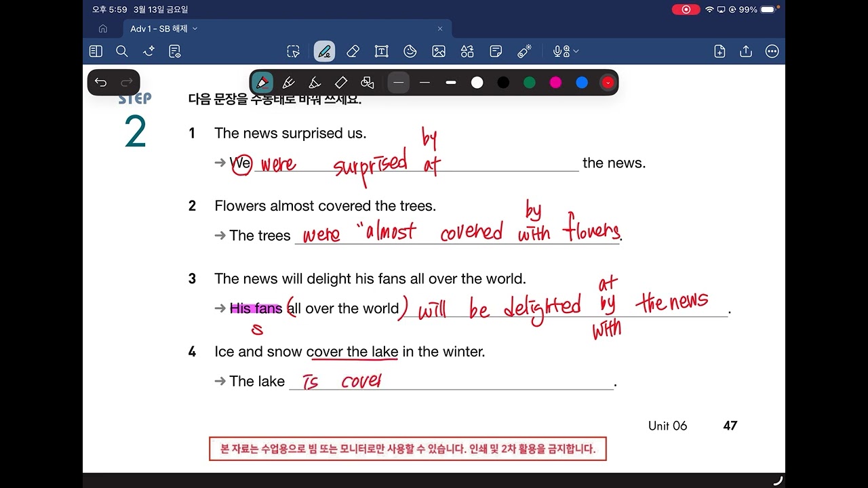Tap the Wi-Fi status icon
868x488 pixels.
tap(709, 9)
